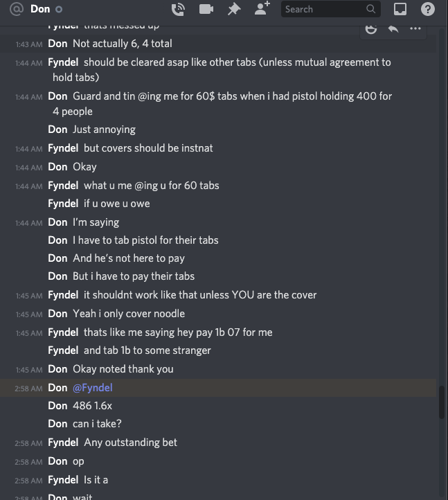Click Don's name in the header
The height and width of the screenshot is (500, 448).
pyautogui.click(x=40, y=9)
